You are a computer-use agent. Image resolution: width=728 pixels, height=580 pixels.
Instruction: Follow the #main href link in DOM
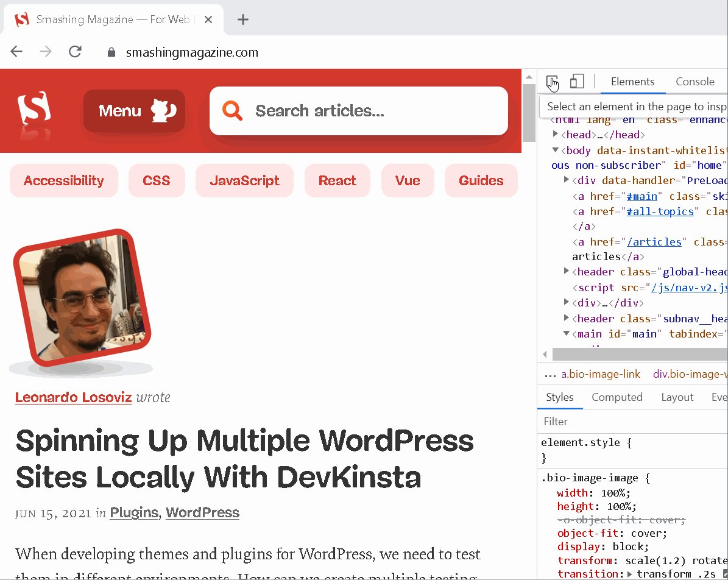pos(641,196)
